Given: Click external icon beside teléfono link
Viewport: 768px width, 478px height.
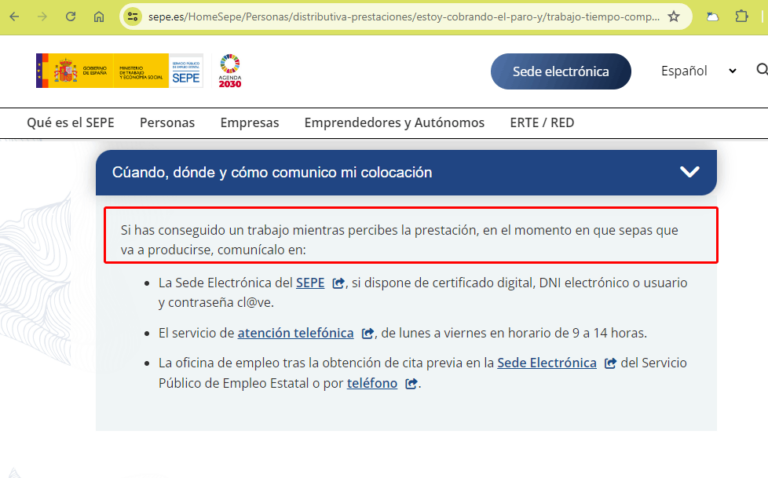Looking at the screenshot, I should point(411,383).
